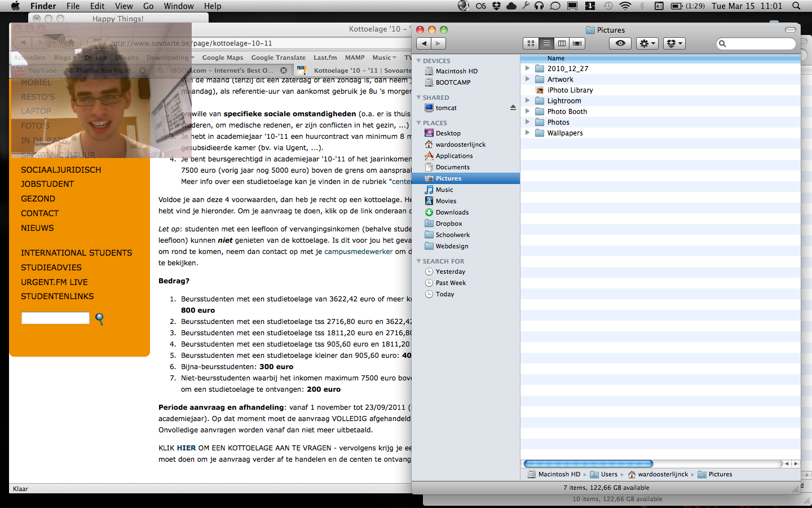Image resolution: width=812 pixels, height=508 pixels.
Task: Switch Finder to icon view
Action: [x=531, y=43]
